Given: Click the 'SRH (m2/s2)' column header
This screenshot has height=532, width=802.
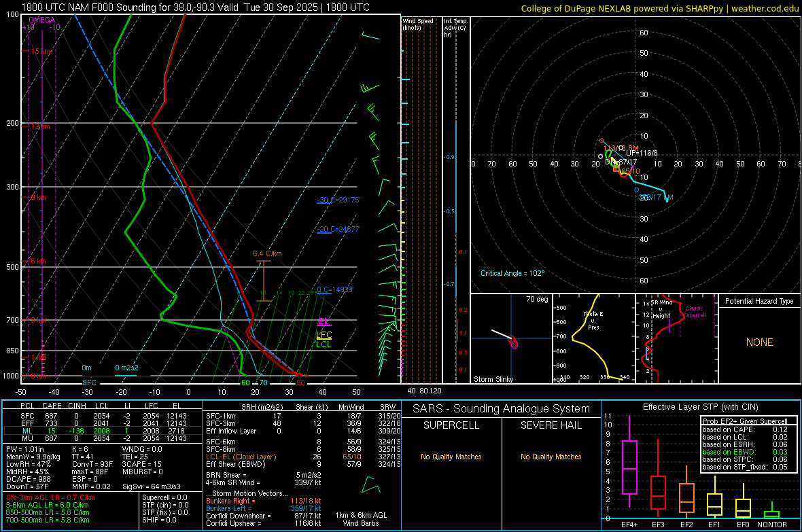Looking at the screenshot, I should click(263, 407).
